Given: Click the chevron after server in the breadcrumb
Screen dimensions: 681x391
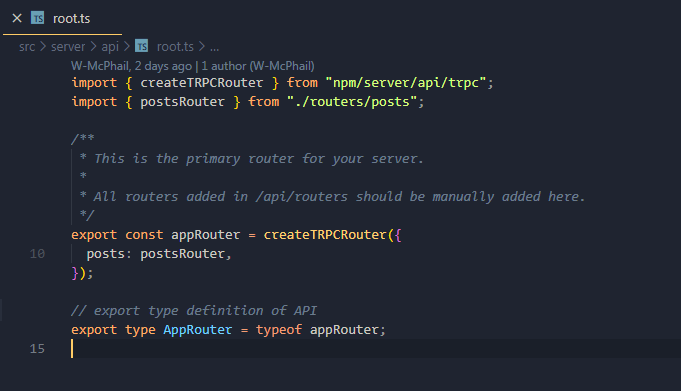Looking at the screenshot, I should (93, 46).
